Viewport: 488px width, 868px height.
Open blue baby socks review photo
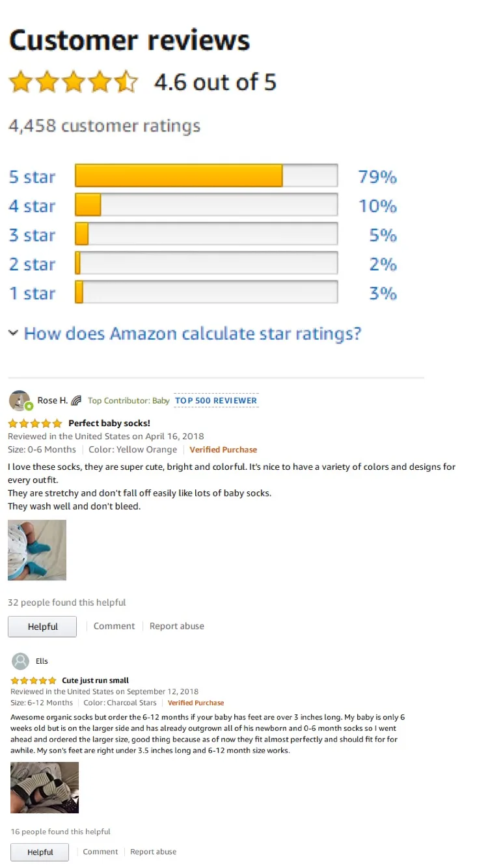click(x=37, y=550)
